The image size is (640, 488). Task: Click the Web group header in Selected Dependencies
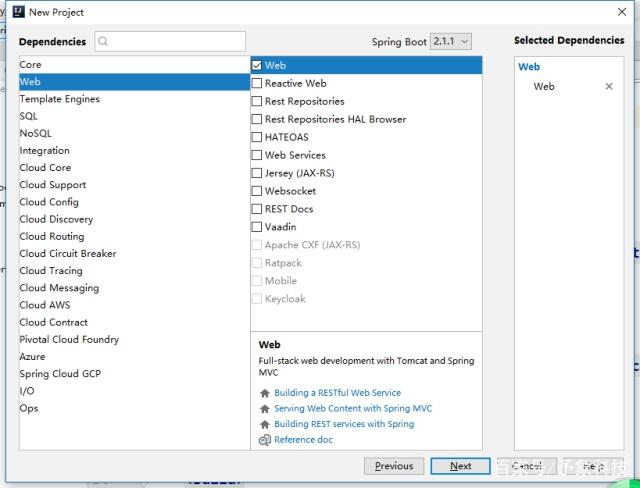(529, 67)
